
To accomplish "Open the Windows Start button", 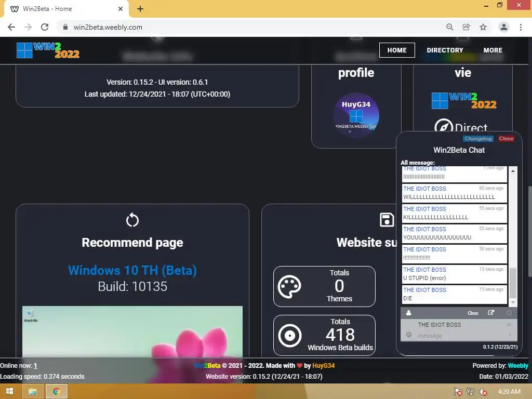I will tap(9, 392).
